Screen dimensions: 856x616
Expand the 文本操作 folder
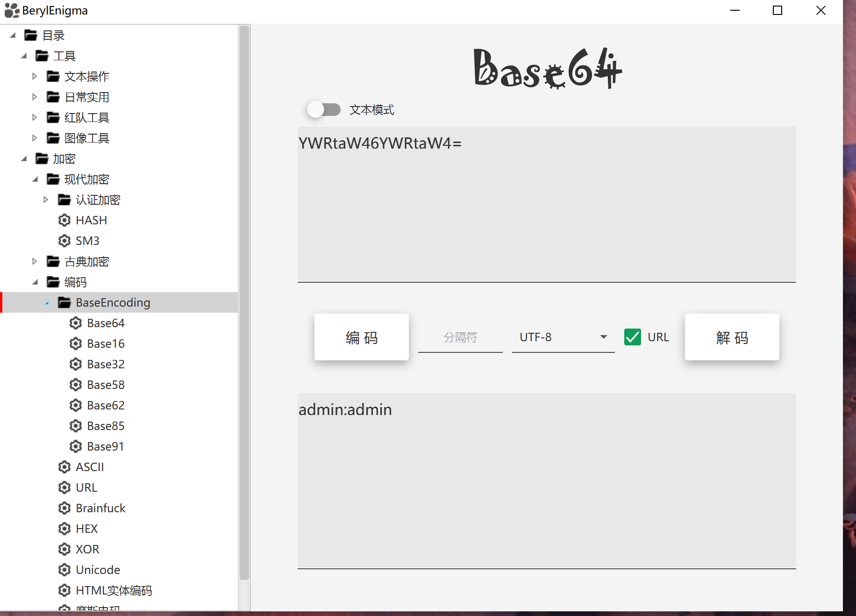coord(35,76)
